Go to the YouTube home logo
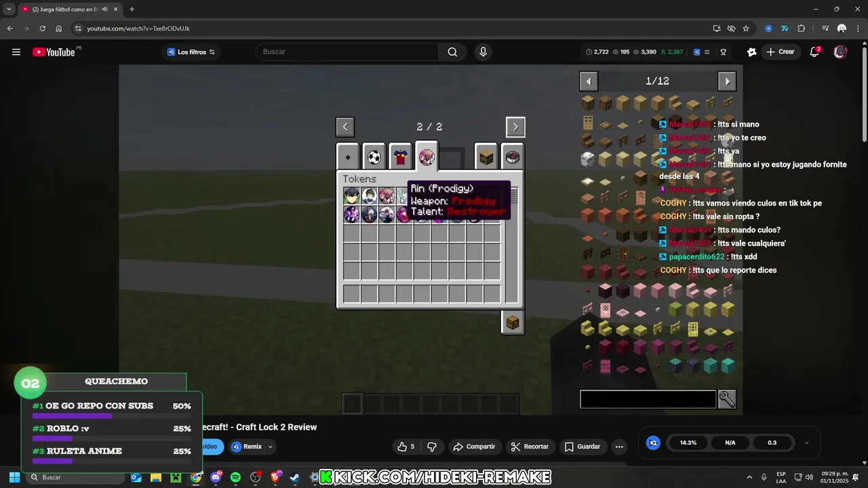This screenshot has width=868, height=488. [54, 52]
